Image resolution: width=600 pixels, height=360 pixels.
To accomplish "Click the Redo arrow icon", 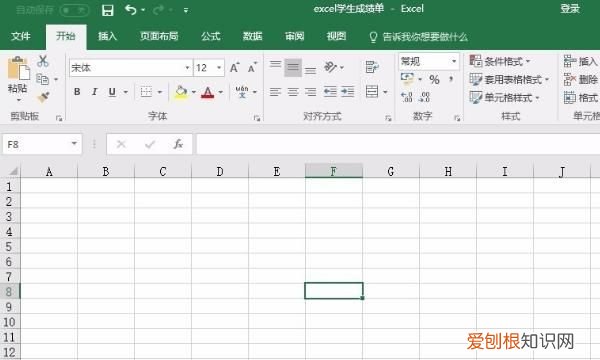I will (158, 10).
